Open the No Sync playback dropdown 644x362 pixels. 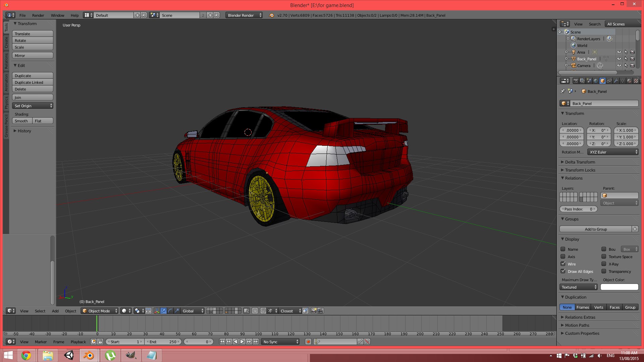[280, 342]
